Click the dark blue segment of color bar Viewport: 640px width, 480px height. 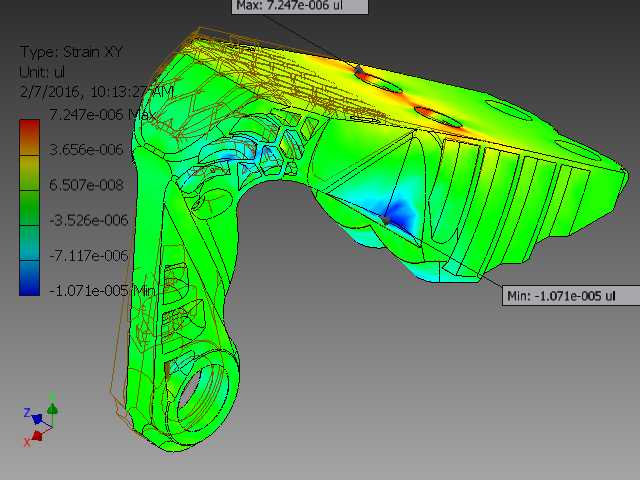tap(29, 278)
